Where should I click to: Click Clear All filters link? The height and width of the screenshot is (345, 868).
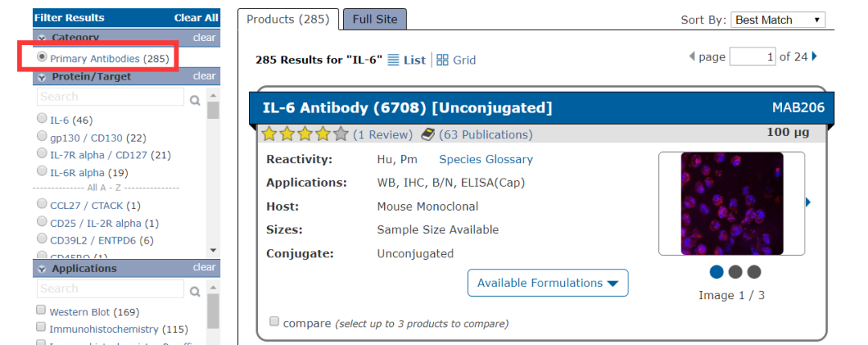point(195,18)
